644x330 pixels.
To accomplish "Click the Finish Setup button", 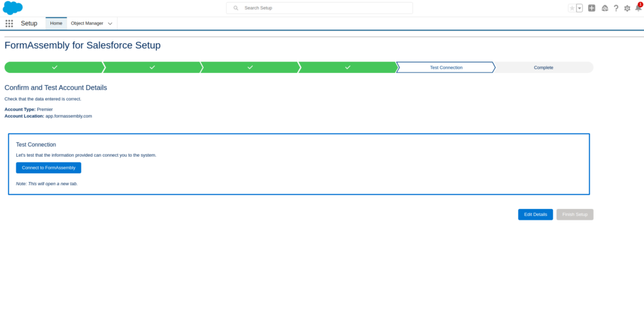I will (x=575, y=214).
